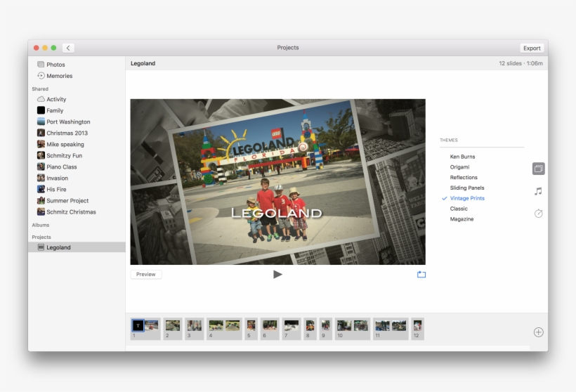Select slide 10 thumbnail

pyautogui.click(x=353, y=329)
